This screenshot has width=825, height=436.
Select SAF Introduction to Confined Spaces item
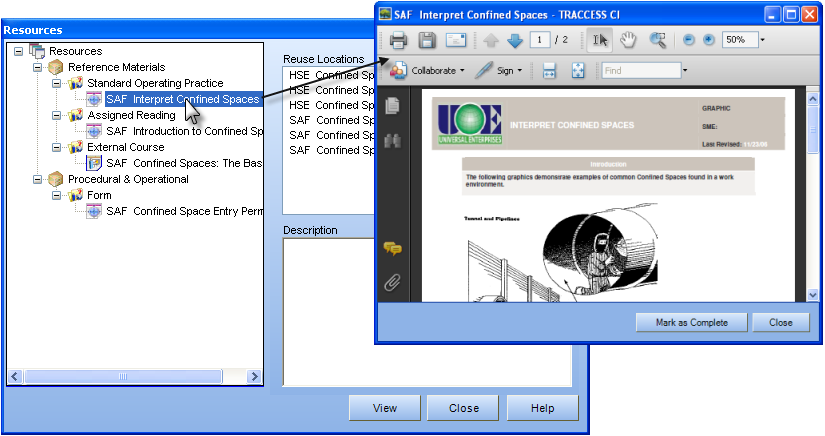183,131
